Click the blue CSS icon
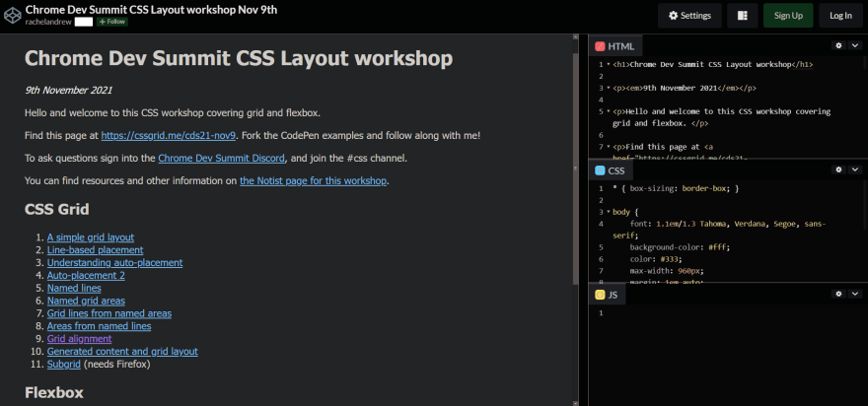Screen dimensions: 868x406 tap(600, 170)
